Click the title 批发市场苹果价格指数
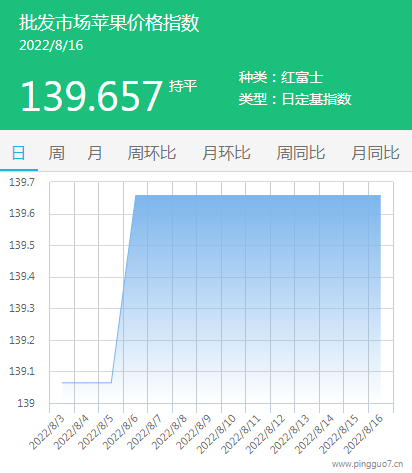This screenshot has height=473, width=412. (x=109, y=23)
